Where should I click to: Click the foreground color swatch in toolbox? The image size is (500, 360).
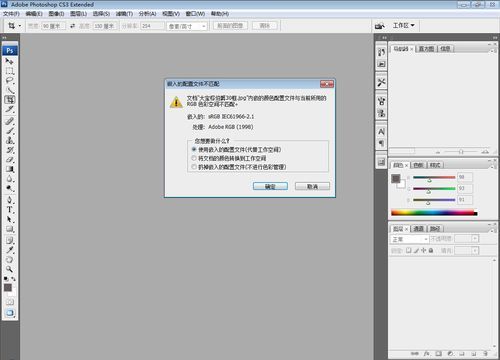click(x=8, y=288)
